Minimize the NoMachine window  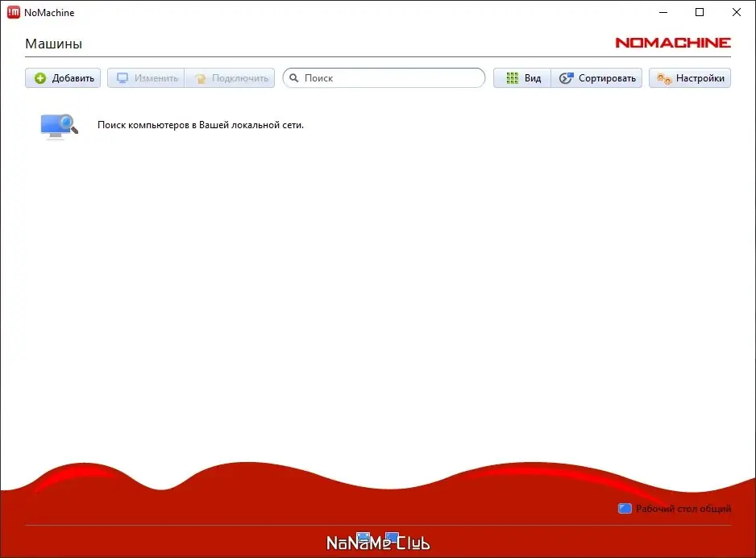point(663,13)
